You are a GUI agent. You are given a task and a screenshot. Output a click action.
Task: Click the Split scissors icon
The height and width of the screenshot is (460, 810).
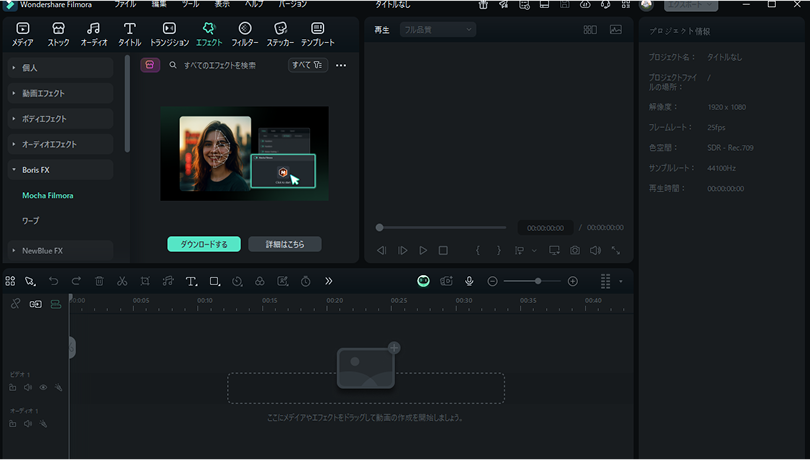click(x=122, y=281)
